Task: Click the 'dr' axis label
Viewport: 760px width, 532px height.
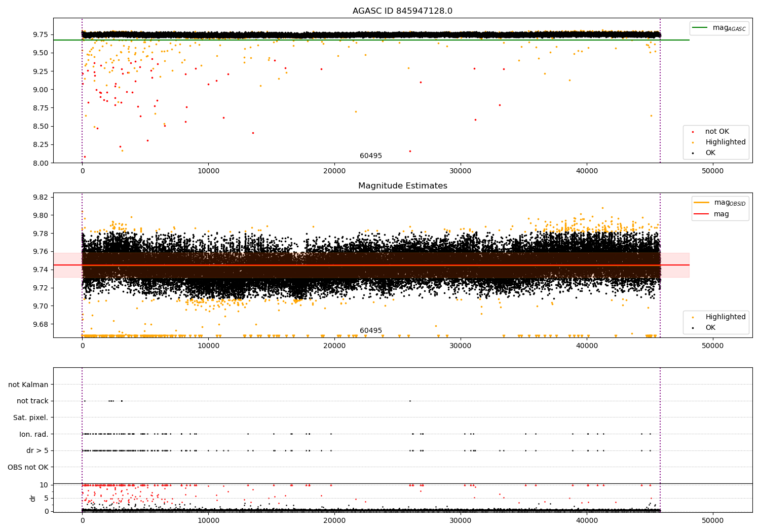Action: pos(33,498)
